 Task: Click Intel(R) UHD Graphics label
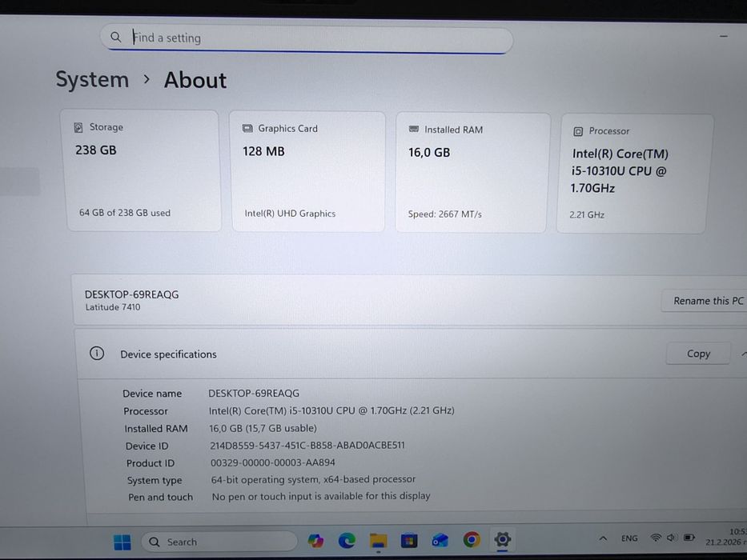click(x=290, y=214)
